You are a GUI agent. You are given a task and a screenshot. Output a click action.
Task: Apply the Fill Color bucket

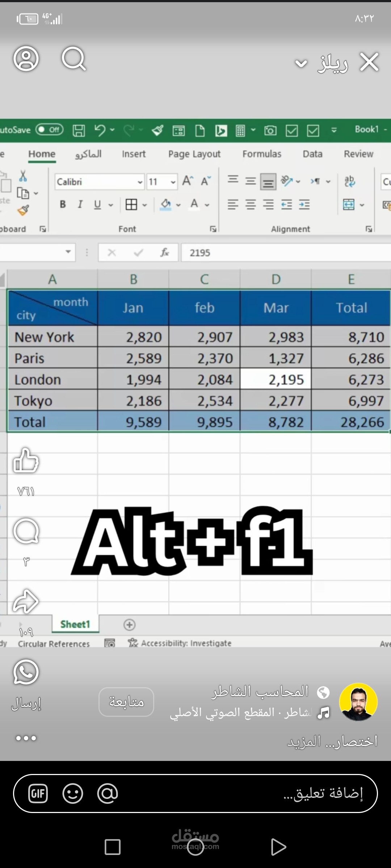[x=165, y=205]
